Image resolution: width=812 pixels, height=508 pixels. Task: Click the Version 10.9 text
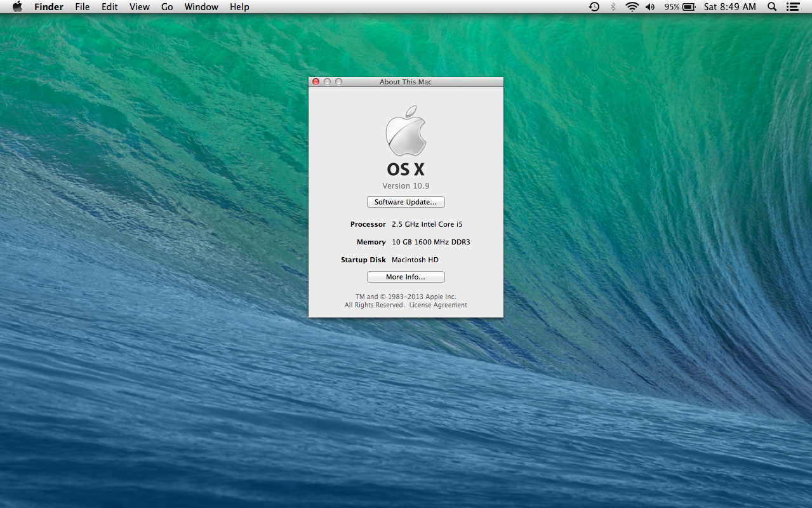[x=406, y=186]
